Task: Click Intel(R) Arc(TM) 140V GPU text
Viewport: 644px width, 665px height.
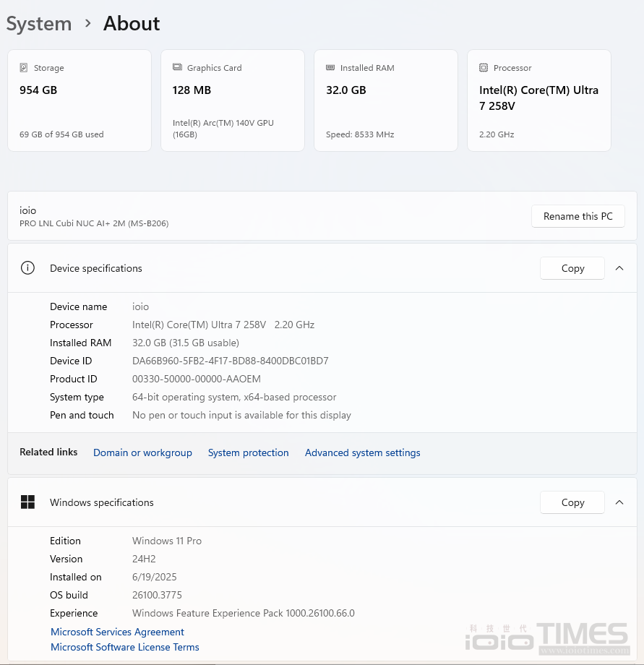Action: (223, 129)
